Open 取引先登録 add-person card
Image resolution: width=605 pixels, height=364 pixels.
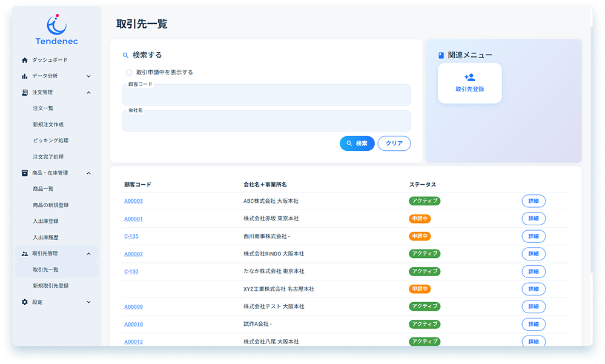(x=469, y=83)
